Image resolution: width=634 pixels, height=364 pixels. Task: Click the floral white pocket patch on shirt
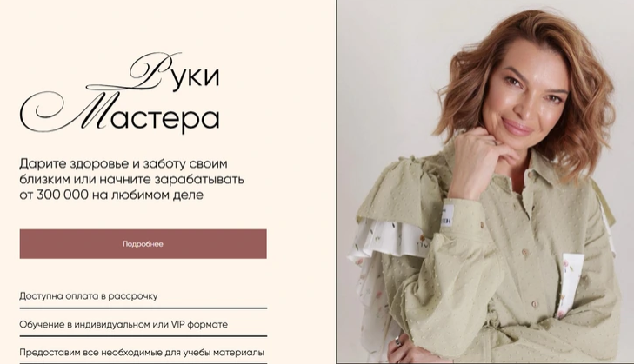point(571,285)
